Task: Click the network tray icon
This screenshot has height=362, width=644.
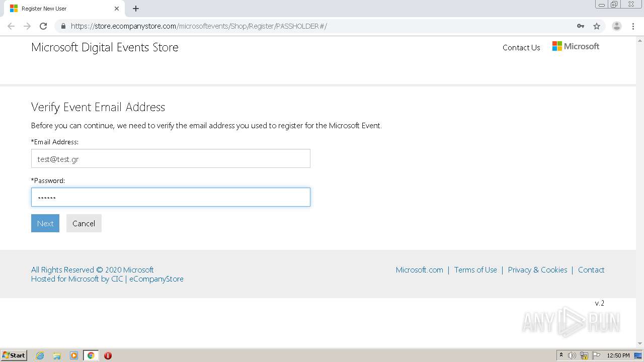Action: [x=584, y=355]
